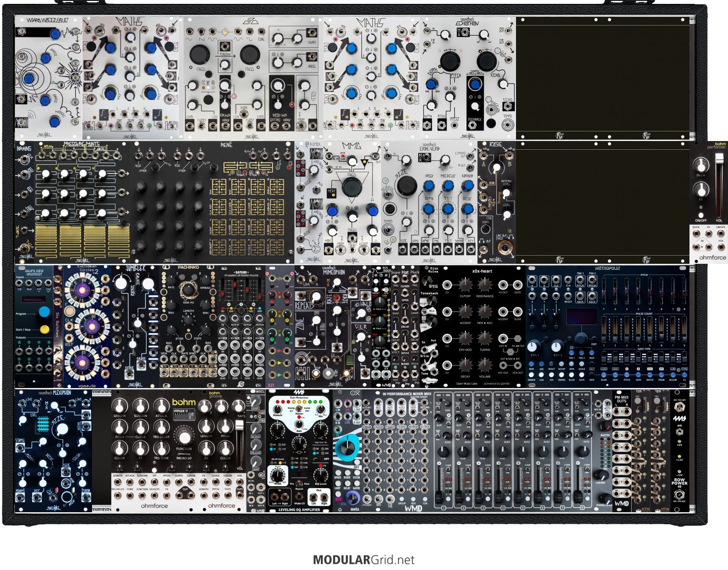The image size is (728, 570).
Task: Click the large SIZE knob on Erbe-Verb
Action: (406, 186)
